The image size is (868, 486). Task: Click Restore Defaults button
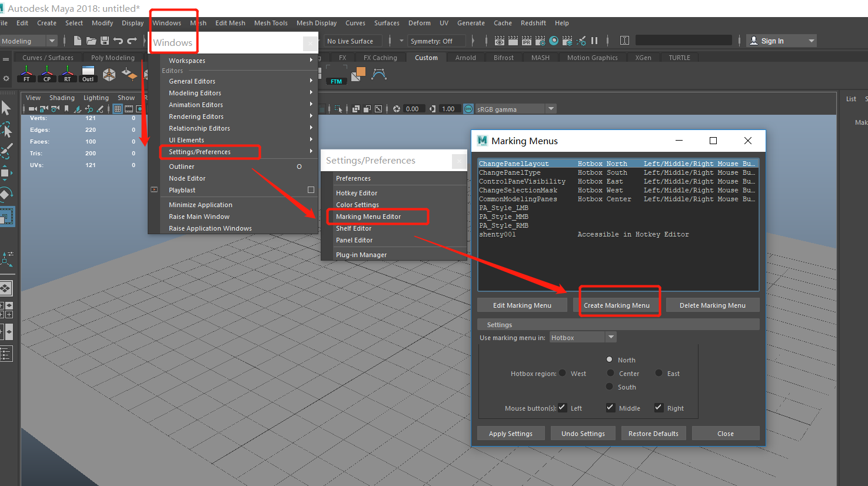[653, 433]
